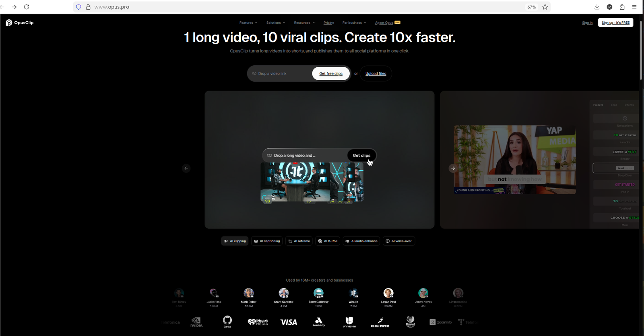Screen dimensions: 644x336
Task: Open the browser hamburger menu
Action: click(634, 7)
